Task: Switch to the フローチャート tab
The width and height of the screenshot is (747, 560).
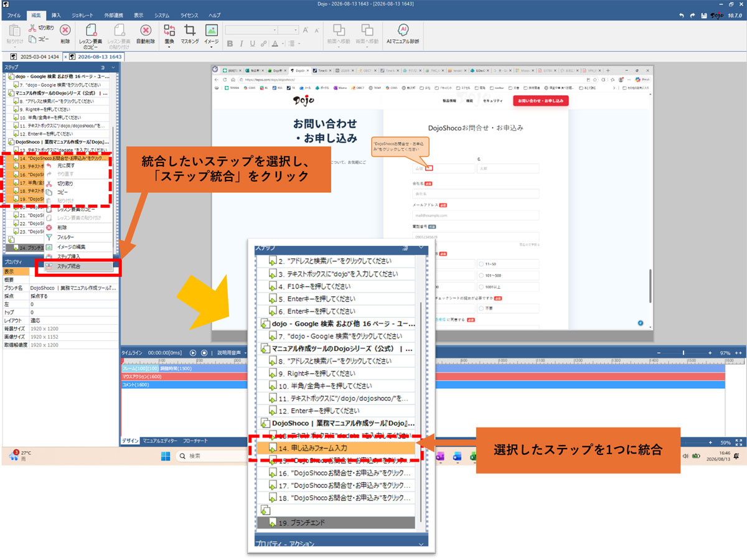Action: tap(195, 440)
